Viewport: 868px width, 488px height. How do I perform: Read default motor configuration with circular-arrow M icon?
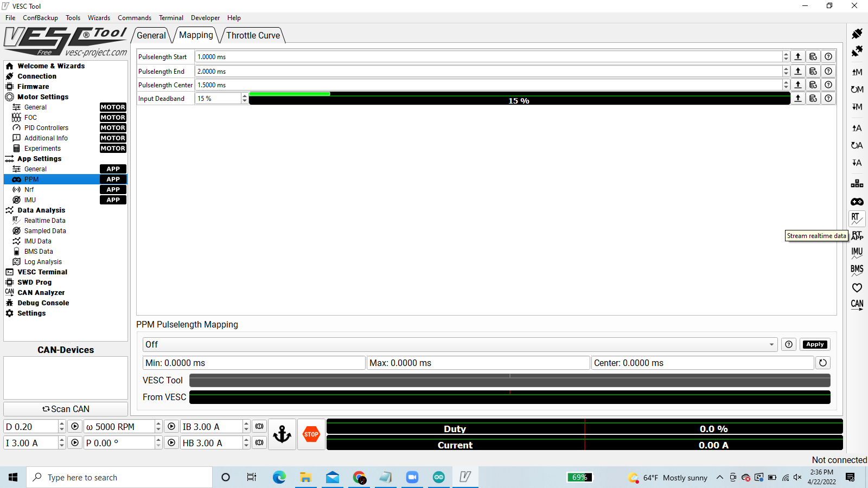857,89
